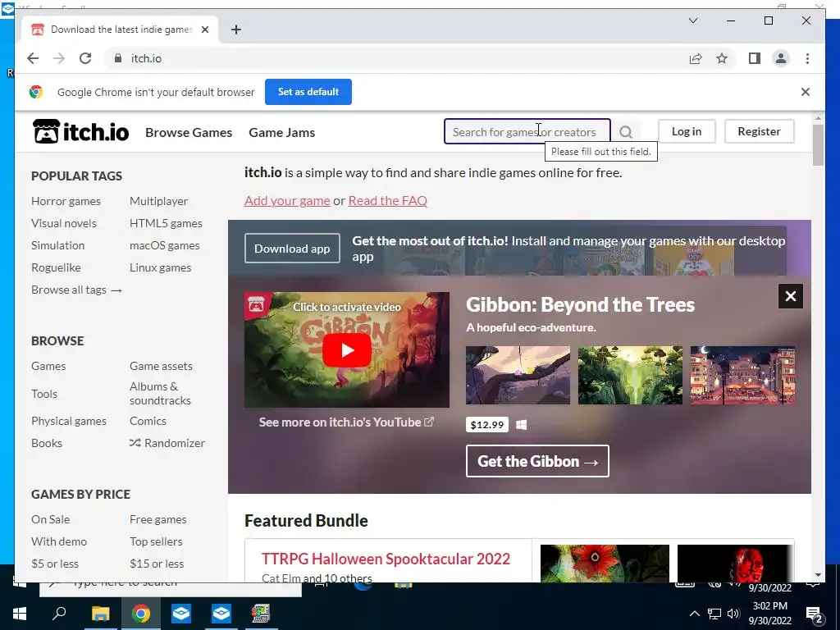The image size is (840, 630).
Task: Browse Game assets category
Action: (161, 366)
